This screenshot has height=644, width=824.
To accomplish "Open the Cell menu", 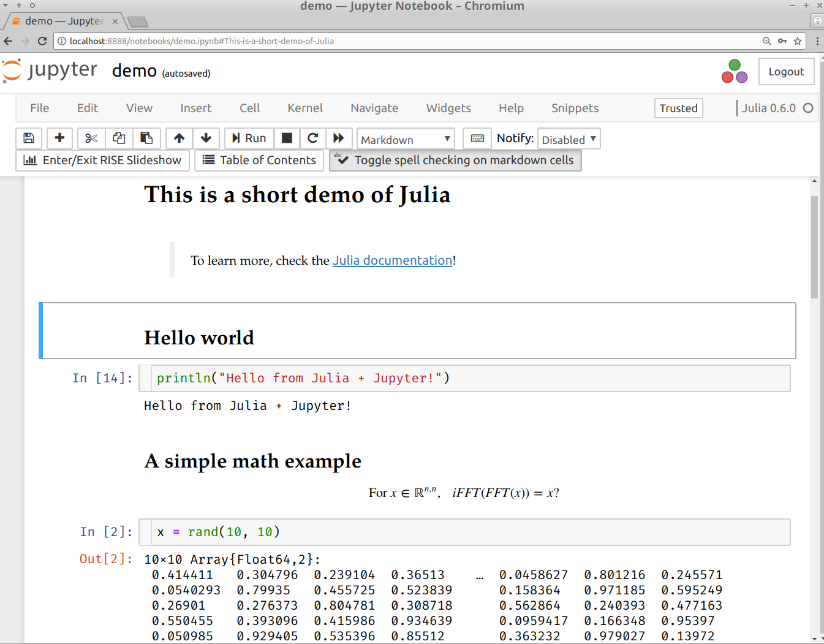I will tap(249, 108).
